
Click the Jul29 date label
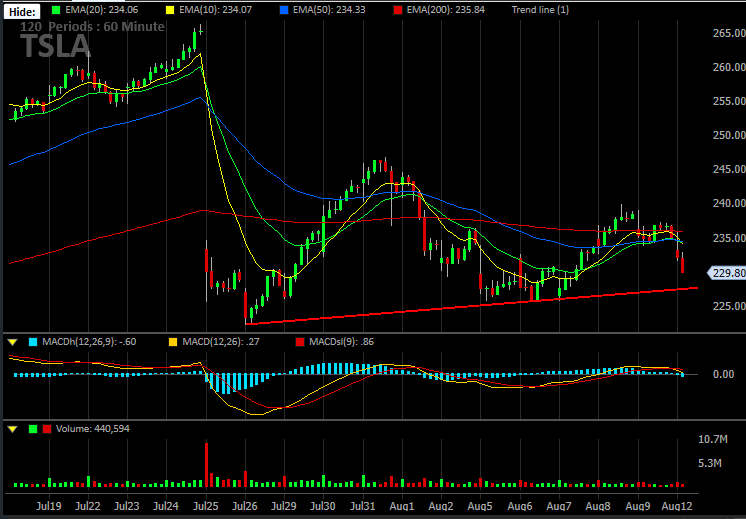284,506
